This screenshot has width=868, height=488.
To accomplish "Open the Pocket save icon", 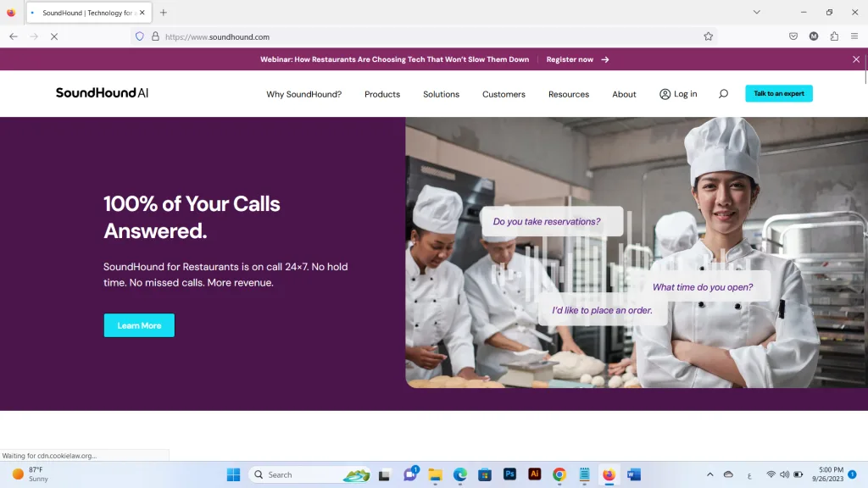I will (x=793, y=36).
